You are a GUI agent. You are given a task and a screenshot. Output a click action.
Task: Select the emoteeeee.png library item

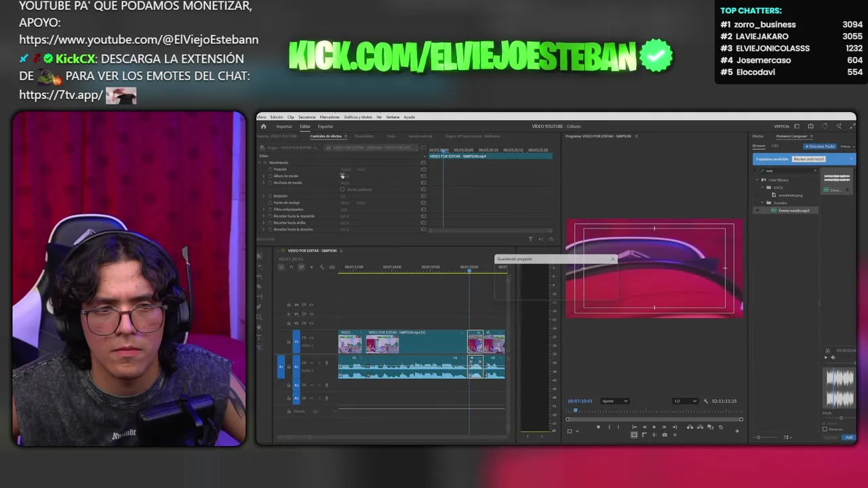(791, 195)
